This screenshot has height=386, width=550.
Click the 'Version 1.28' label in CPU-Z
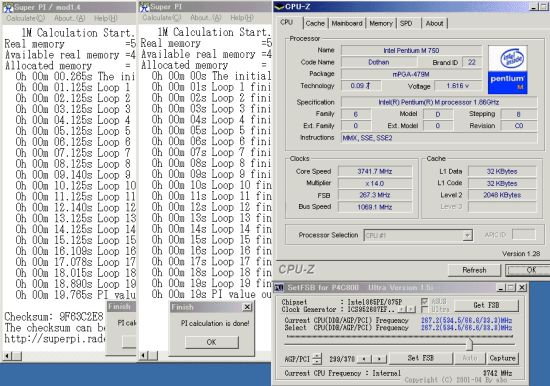(521, 254)
